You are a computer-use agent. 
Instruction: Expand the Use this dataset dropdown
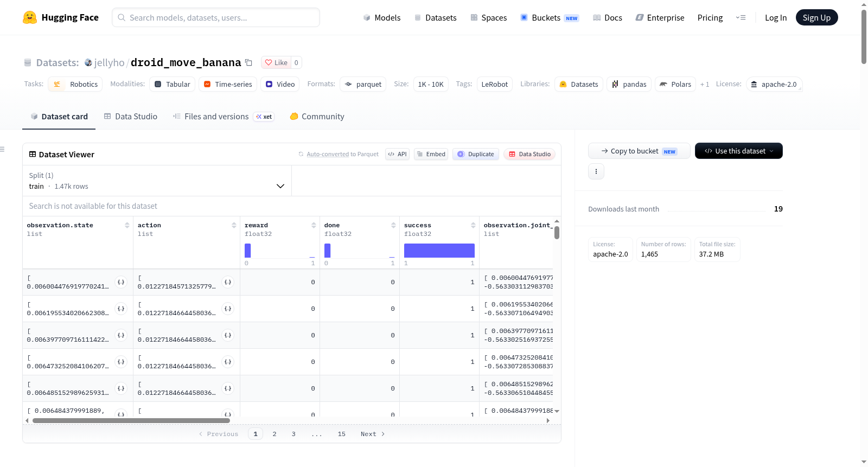[739, 151]
